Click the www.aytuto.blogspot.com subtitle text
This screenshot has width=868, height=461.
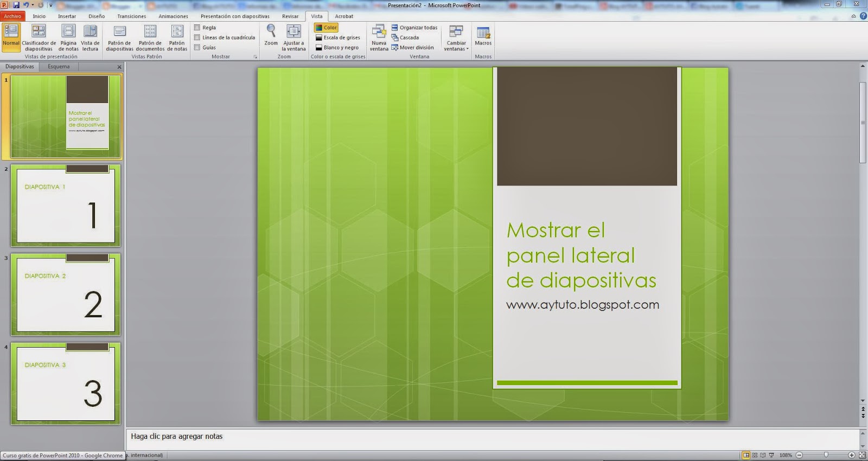point(583,305)
